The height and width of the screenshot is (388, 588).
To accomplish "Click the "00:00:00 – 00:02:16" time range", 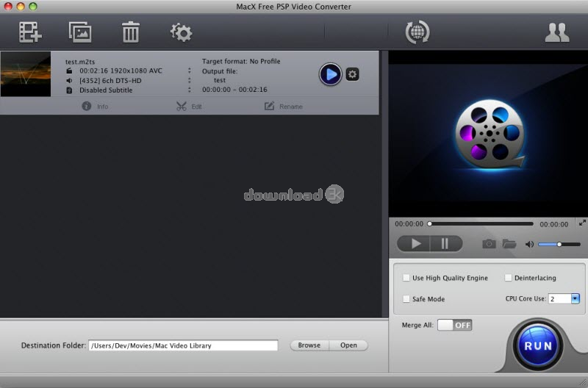I will pyautogui.click(x=234, y=90).
